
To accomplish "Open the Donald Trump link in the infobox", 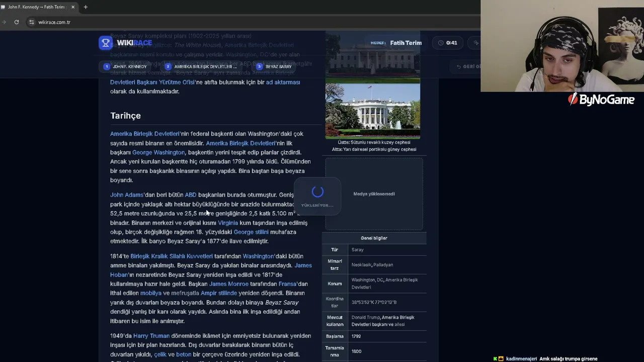I will pos(366,318).
